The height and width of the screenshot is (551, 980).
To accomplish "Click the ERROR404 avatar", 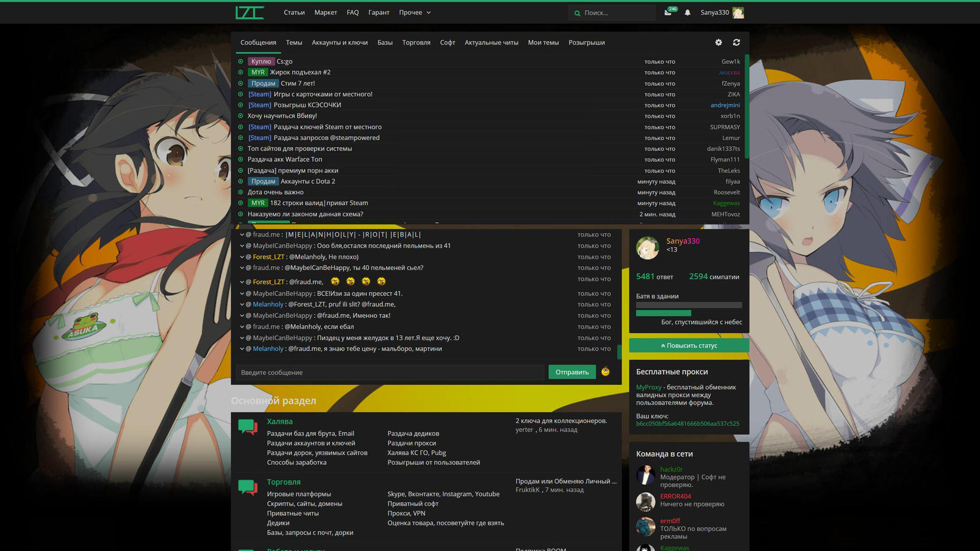I will coord(646,502).
